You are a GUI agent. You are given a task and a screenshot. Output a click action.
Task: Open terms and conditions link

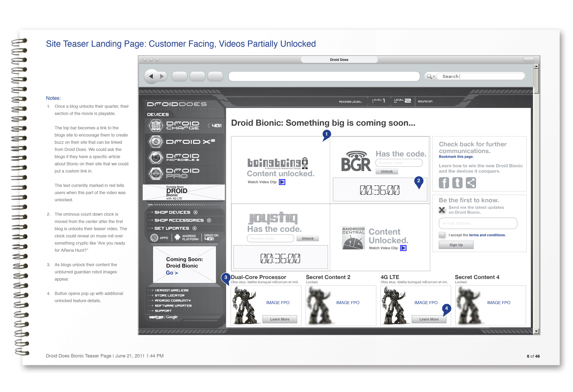click(487, 235)
